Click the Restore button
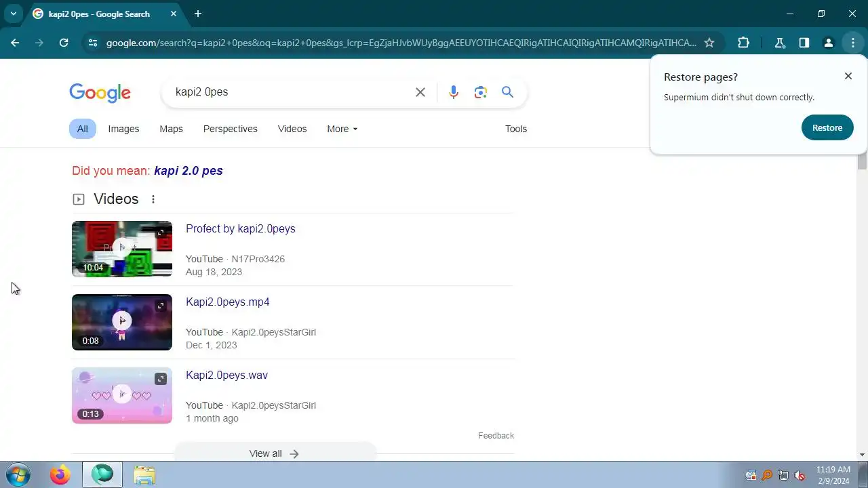Image resolution: width=868 pixels, height=488 pixels. (827, 127)
